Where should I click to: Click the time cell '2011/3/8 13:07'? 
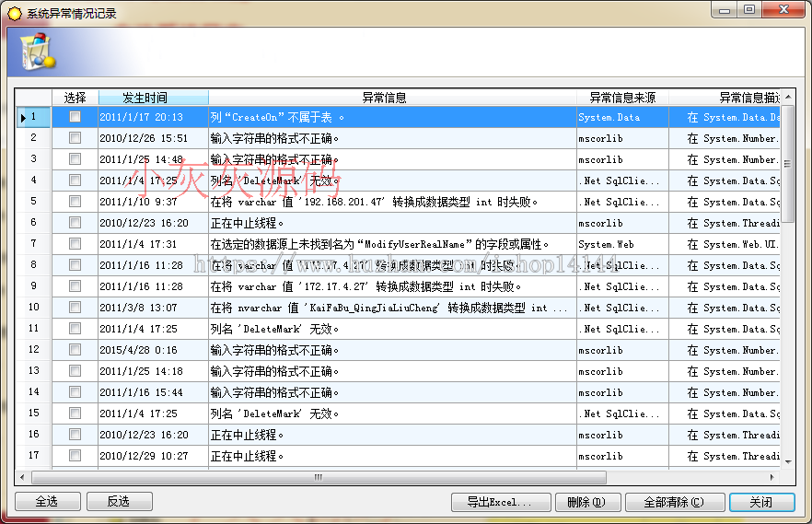tap(153, 308)
